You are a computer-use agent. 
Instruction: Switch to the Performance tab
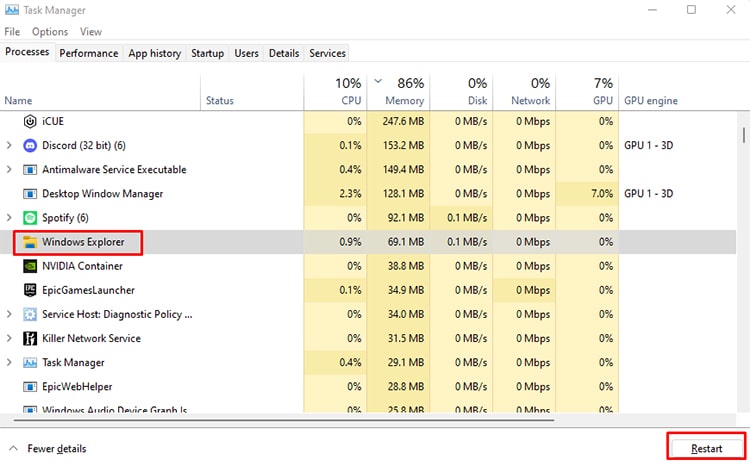[88, 53]
